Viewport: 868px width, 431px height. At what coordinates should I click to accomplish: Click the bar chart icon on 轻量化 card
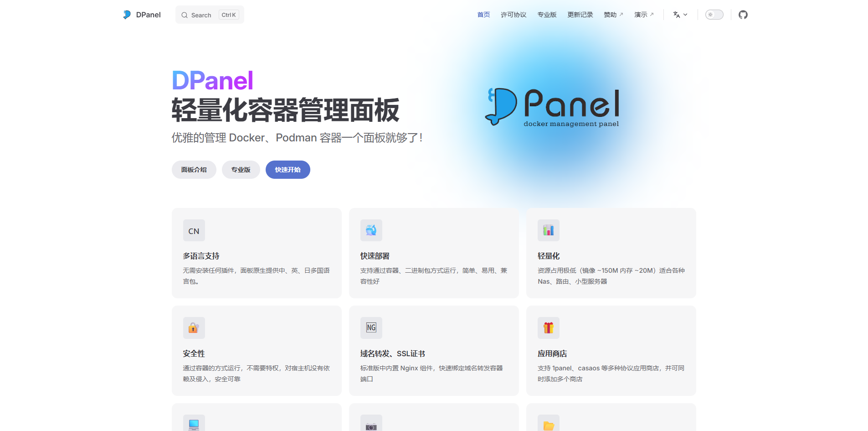[x=549, y=230]
